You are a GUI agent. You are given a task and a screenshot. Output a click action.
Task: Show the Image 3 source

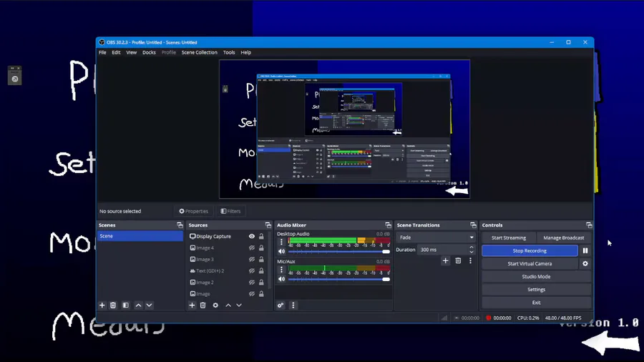pyautogui.click(x=252, y=260)
